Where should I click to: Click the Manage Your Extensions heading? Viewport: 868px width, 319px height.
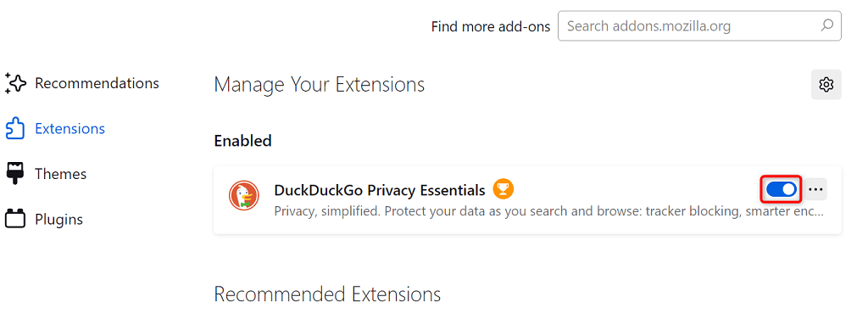(320, 85)
